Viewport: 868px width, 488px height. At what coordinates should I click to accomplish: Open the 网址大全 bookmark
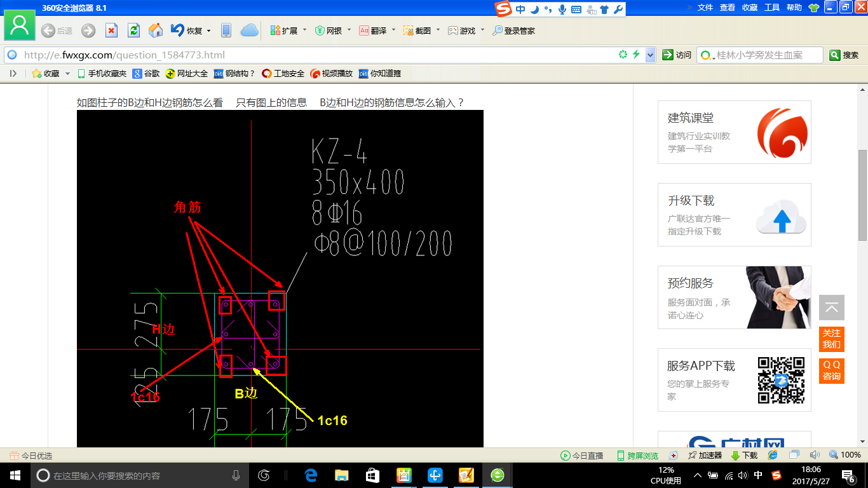click(187, 74)
